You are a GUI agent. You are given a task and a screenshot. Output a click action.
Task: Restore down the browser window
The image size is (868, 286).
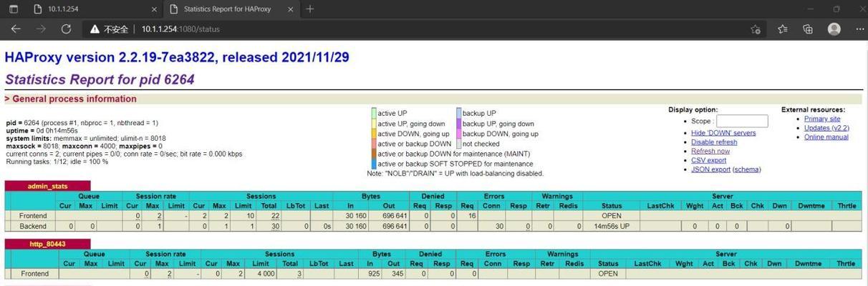click(836, 9)
